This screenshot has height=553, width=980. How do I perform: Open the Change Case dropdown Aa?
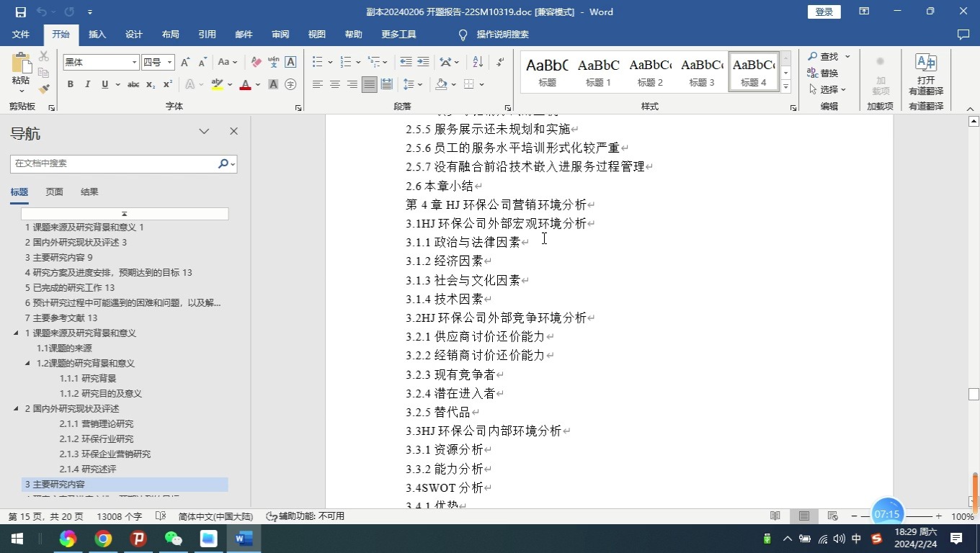point(228,62)
